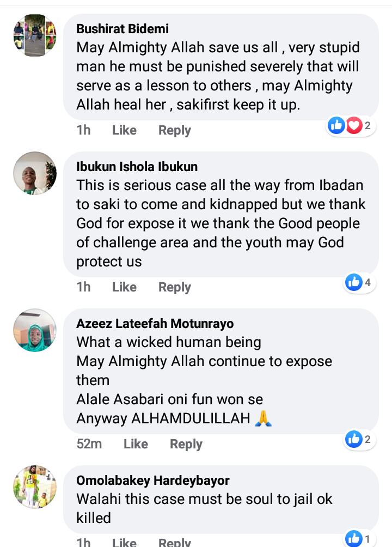Open the Omolabakey Hardeybayor name link
392x547 pixels.
point(153,481)
